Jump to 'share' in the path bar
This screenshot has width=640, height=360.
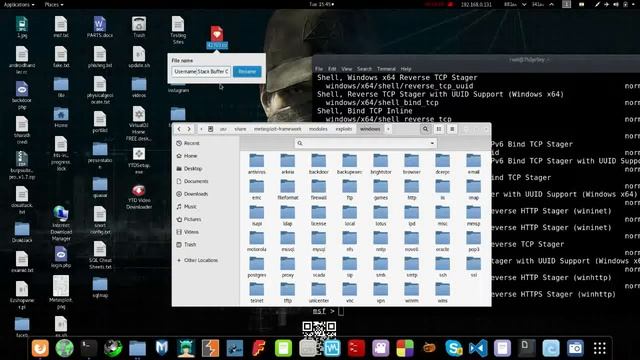point(240,129)
